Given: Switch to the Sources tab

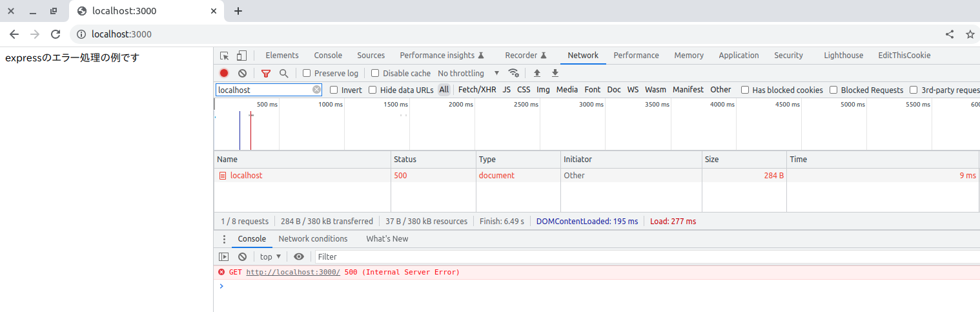Looking at the screenshot, I should point(371,56).
